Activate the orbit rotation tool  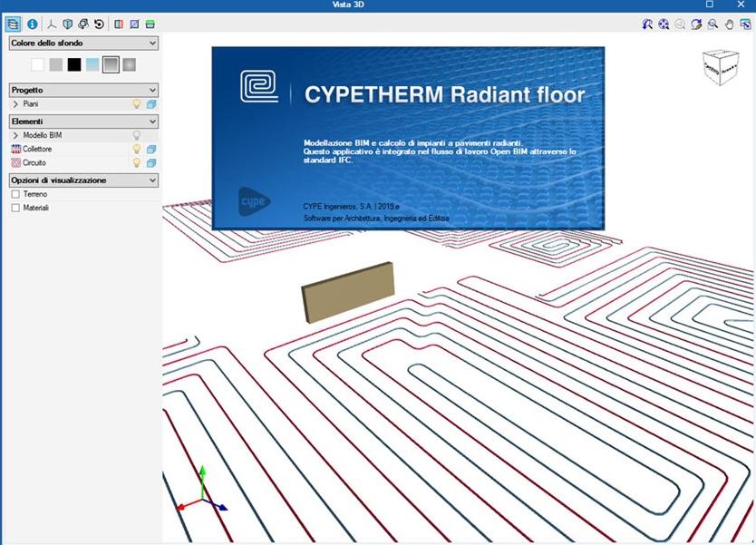[647, 24]
